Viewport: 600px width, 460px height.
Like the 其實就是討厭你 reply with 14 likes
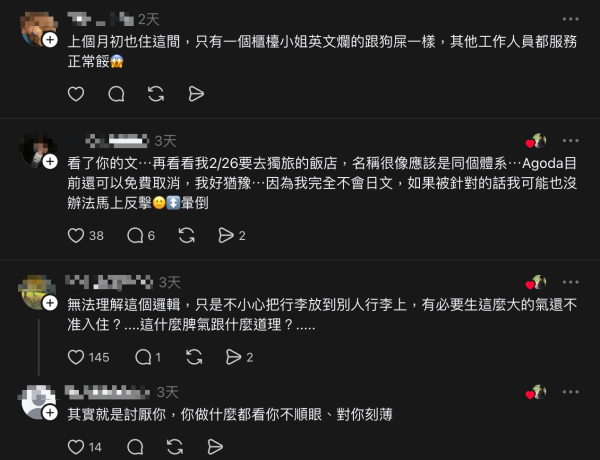(x=85, y=447)
